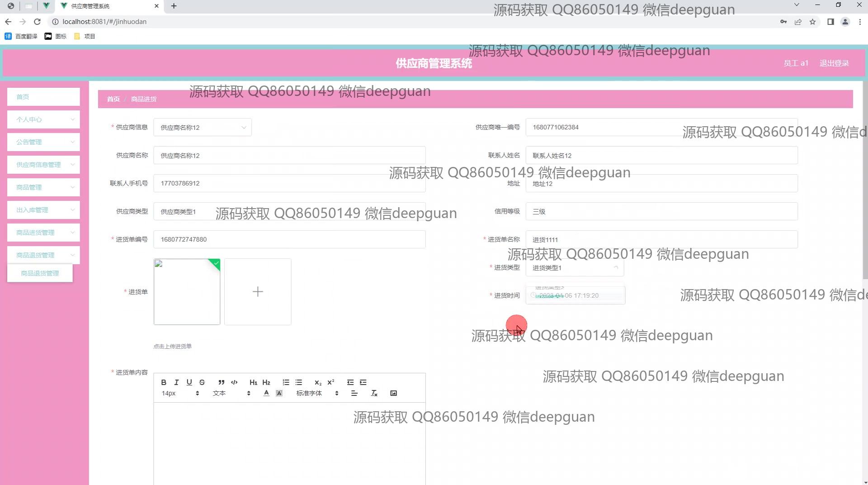Go to 首页 in the breadcrumb
The image size is (868, 485).
click(113, 99)
